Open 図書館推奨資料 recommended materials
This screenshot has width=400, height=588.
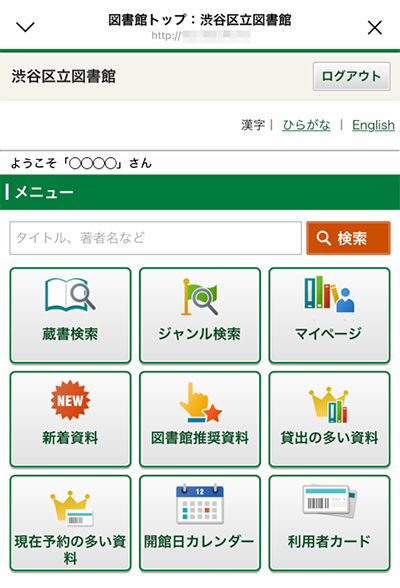(x=200, y=419)
